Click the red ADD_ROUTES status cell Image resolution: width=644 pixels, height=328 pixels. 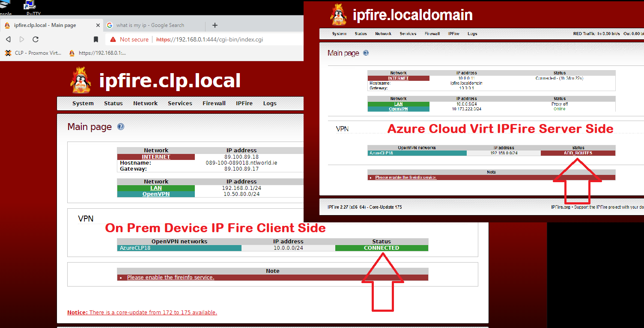coord(578,153)
